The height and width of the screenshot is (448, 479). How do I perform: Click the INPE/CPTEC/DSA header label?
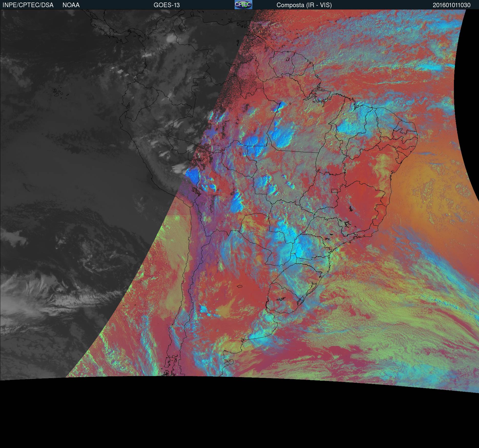(x=28, y=5)
